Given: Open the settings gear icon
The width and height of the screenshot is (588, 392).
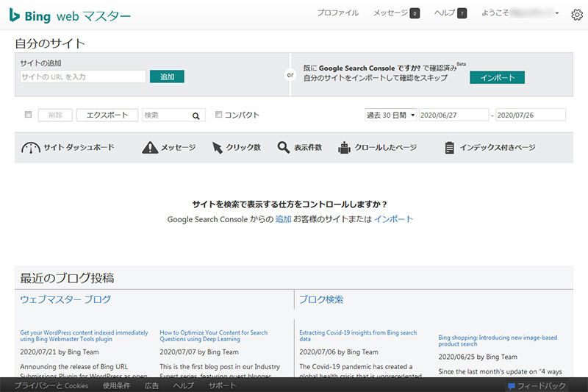Looking at the screenshot, I should [x=577, y=15].
